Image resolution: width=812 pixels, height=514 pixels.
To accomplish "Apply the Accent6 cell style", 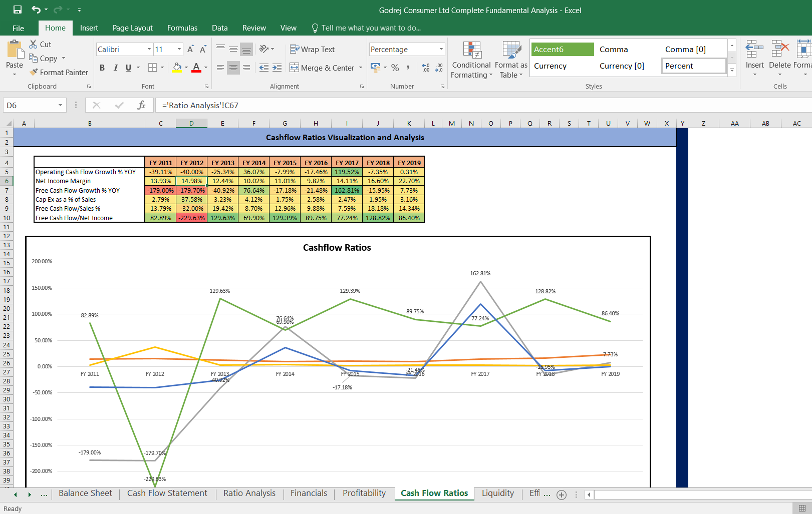I will (563, 49).
